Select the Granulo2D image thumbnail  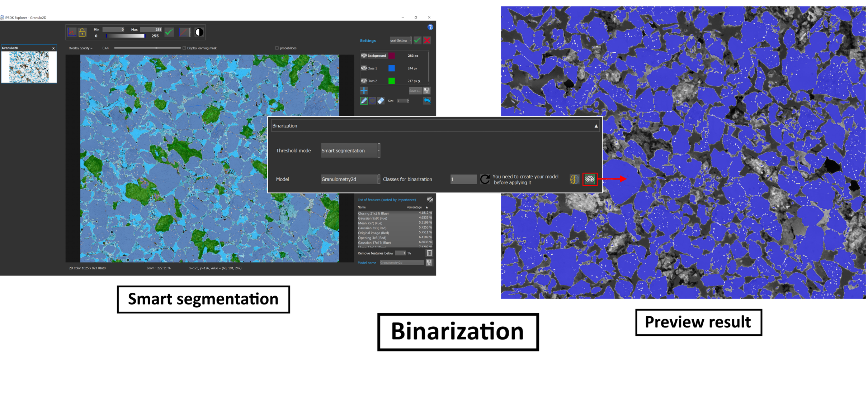click(29, 67)
